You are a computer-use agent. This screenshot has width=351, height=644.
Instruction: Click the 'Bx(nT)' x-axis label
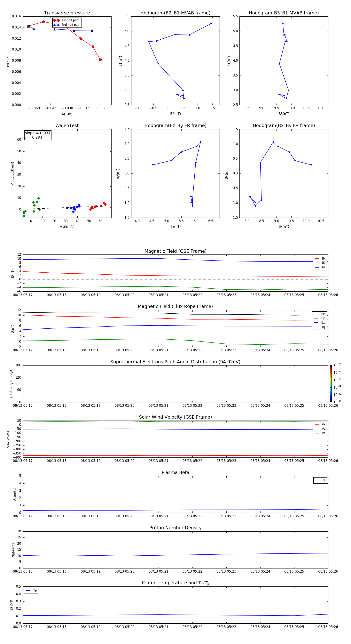point(284,227)
